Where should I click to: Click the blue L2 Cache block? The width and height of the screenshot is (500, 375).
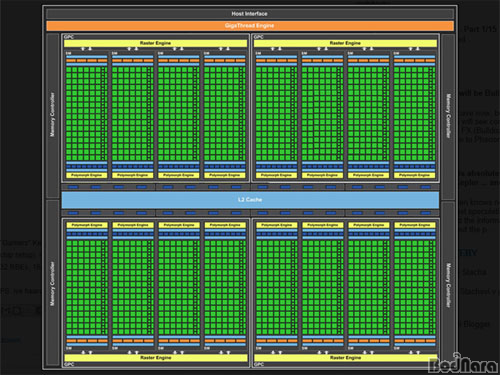pyautogui.click(x=250, y=200)
